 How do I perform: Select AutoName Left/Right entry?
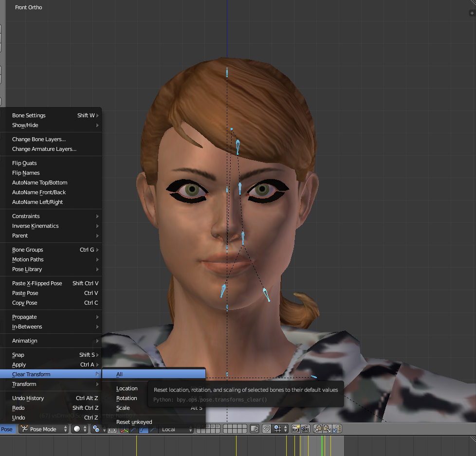click(x=51, y=202)
